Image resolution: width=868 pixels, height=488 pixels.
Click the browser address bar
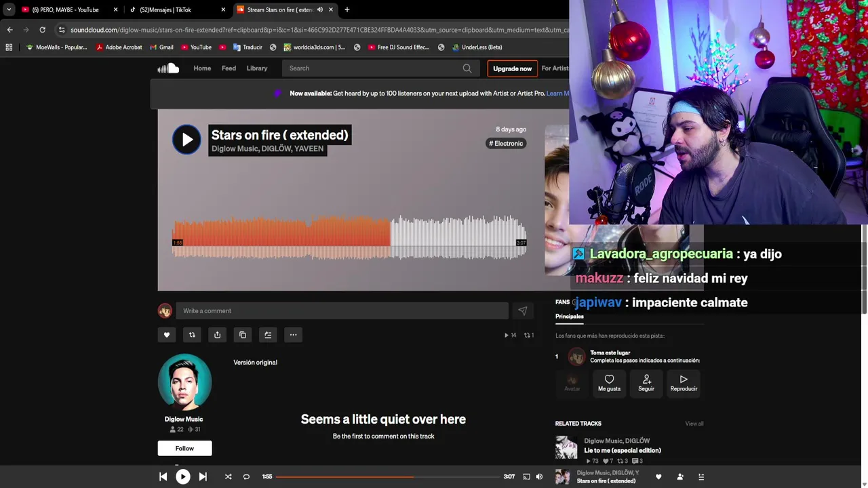319,30
